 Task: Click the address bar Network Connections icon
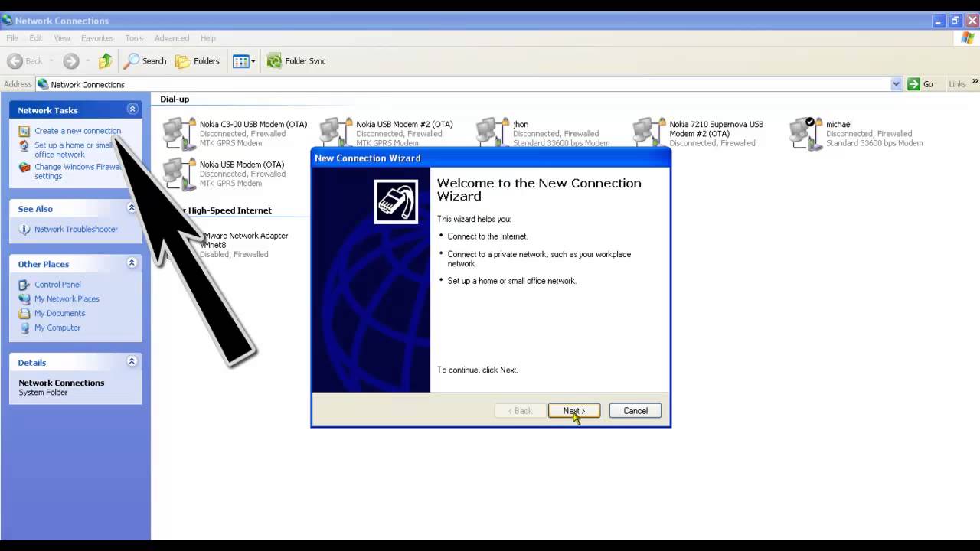(x=43, y=84)
